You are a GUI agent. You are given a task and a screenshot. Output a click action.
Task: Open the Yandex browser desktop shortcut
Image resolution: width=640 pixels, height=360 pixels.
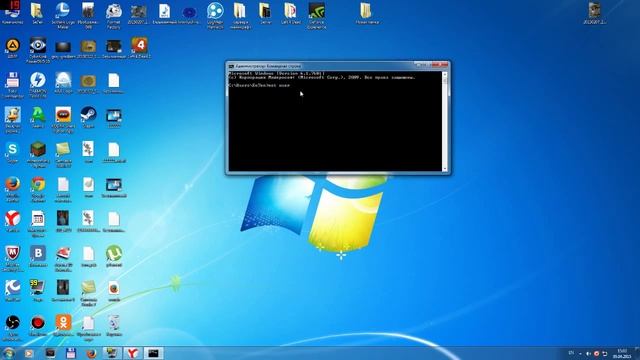(x=13, y=219)
